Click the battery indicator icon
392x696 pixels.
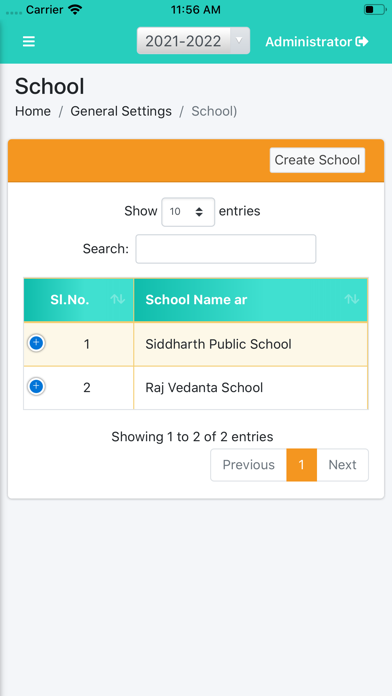[374, 9]
